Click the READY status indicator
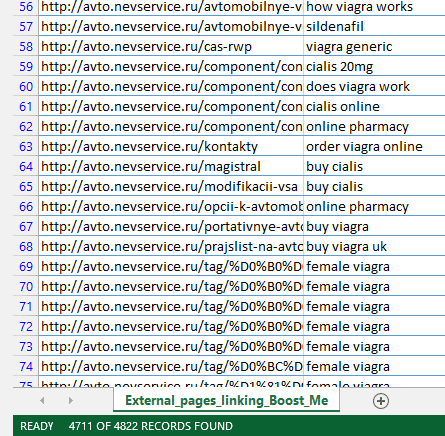The height and width of the screenshot is (436, 445). tap(37, 426)
